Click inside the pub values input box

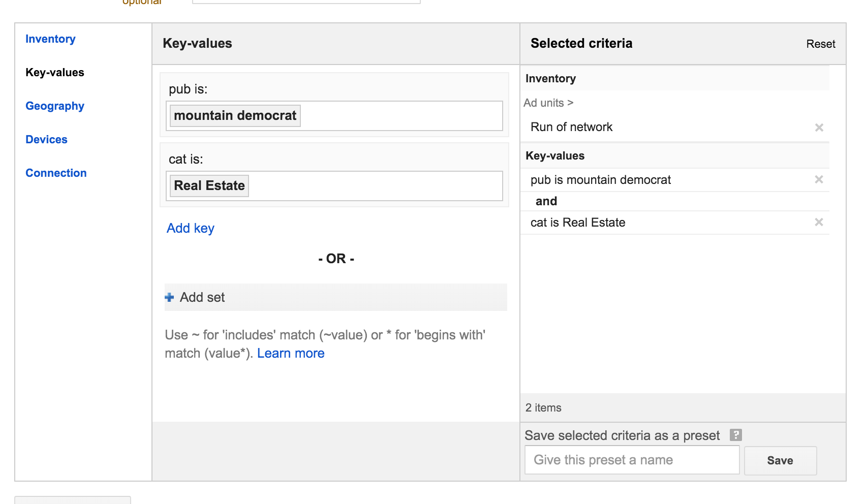(x=401, y=116)
